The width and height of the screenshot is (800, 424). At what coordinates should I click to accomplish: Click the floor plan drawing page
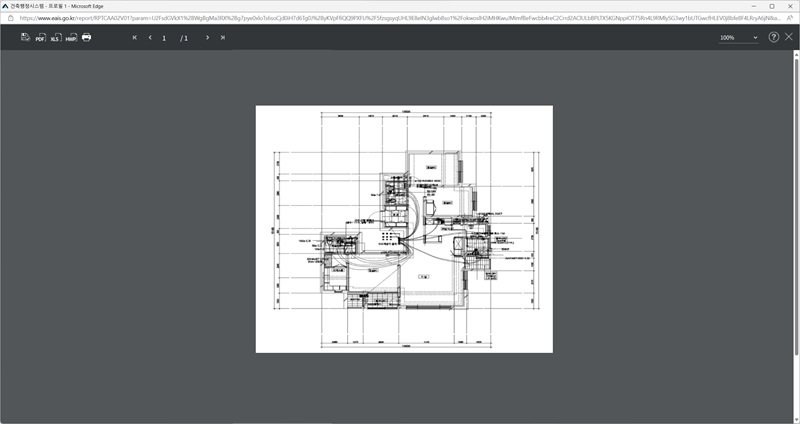[404, 229]
